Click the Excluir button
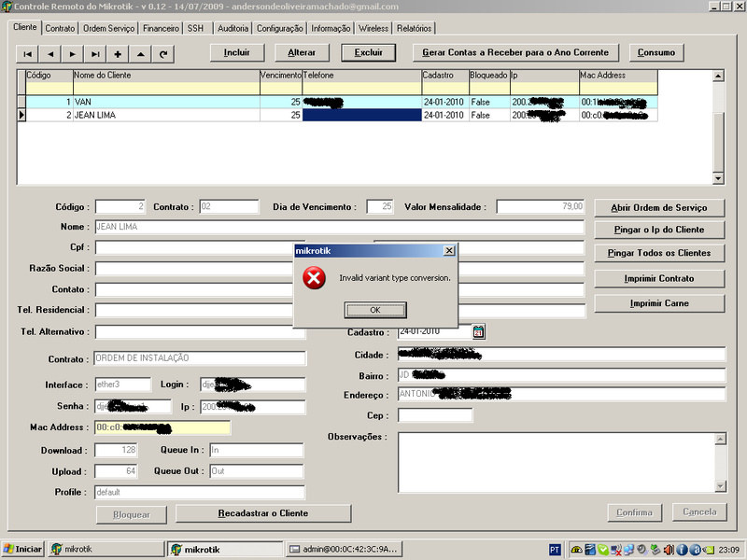 click(368, 52)
